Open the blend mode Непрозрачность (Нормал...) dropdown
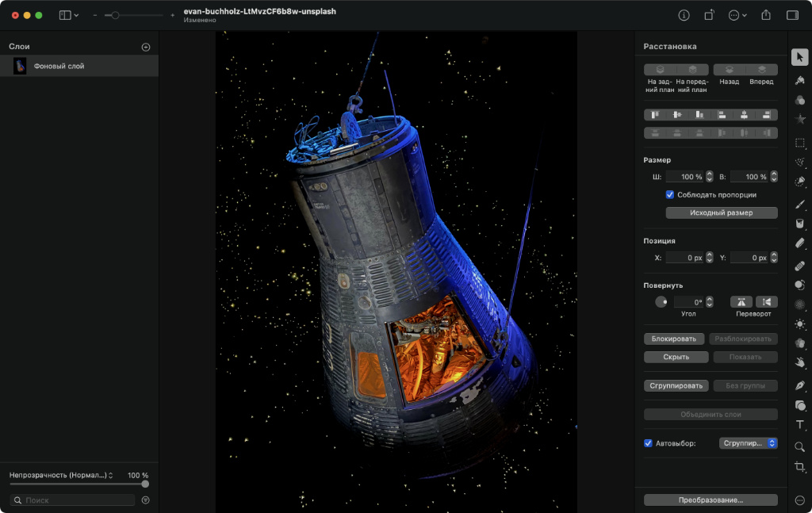The height and width of the screenshot is (513, 812). pyautogui.click(x=62, y=475)
